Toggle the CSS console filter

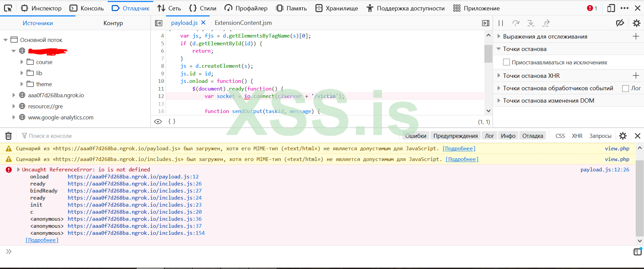point(560,136)
